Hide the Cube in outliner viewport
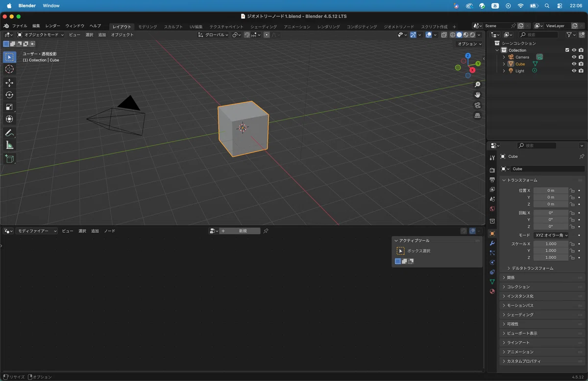This screenshot has height=381, width=588. 574,64
